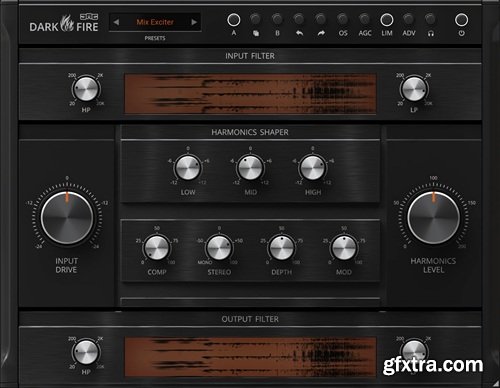Click the large Harmonics Level knob
This screenshot has width=500, height=388.
click(x=434, y=218)
